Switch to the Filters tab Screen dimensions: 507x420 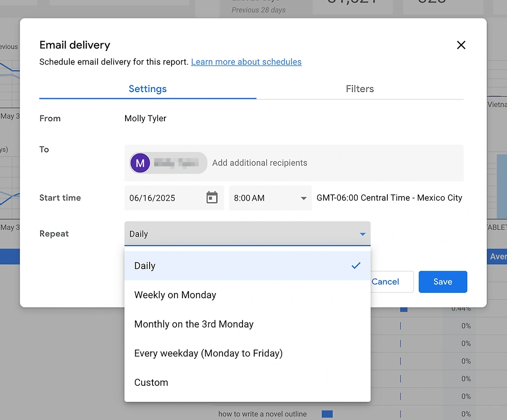pos(360,89)
